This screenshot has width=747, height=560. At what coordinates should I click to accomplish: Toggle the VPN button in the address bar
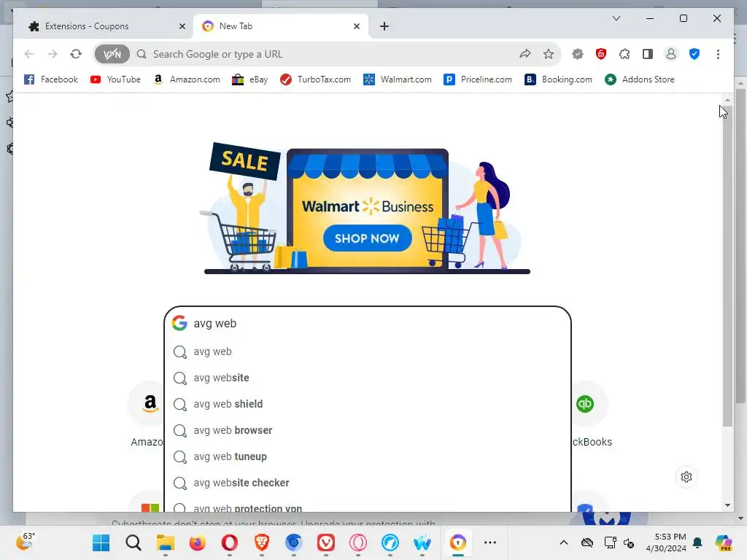coord(112,54)
